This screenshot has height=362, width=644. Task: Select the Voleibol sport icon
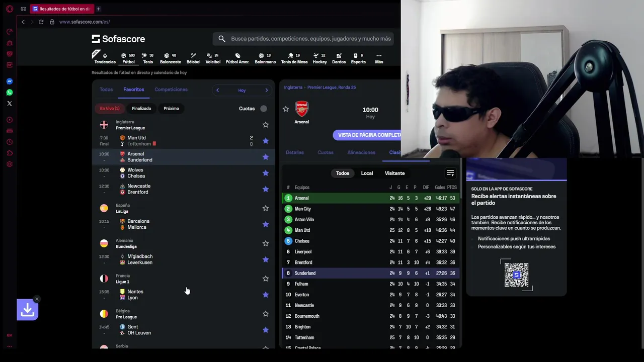tap(213, 58)
